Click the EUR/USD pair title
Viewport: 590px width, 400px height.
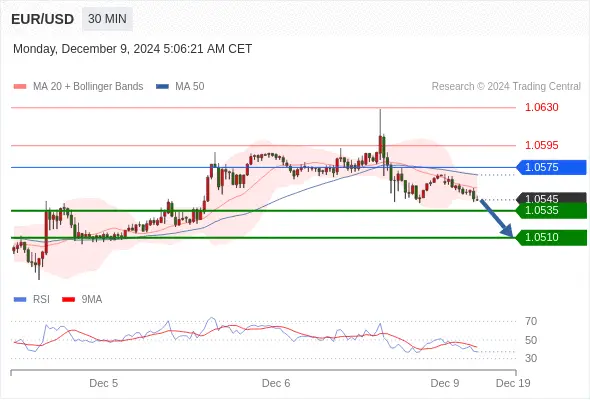pos(43,19)
